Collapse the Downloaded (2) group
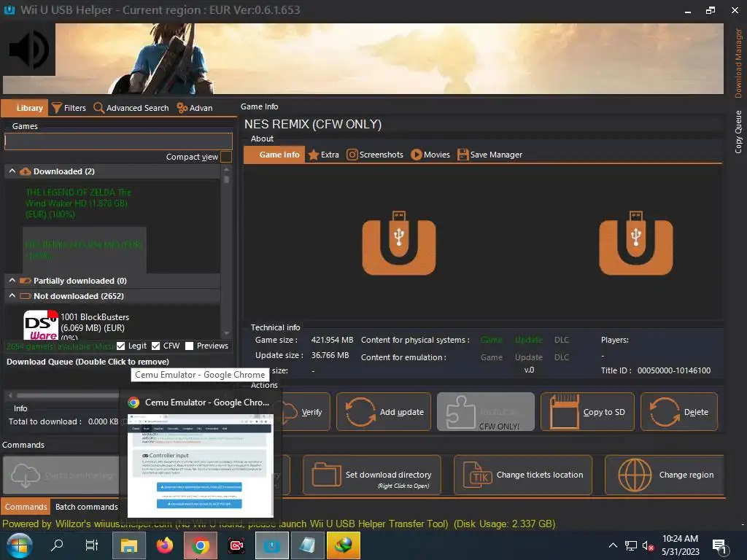Viewport: 747px width, 560px height. (12, 171)
